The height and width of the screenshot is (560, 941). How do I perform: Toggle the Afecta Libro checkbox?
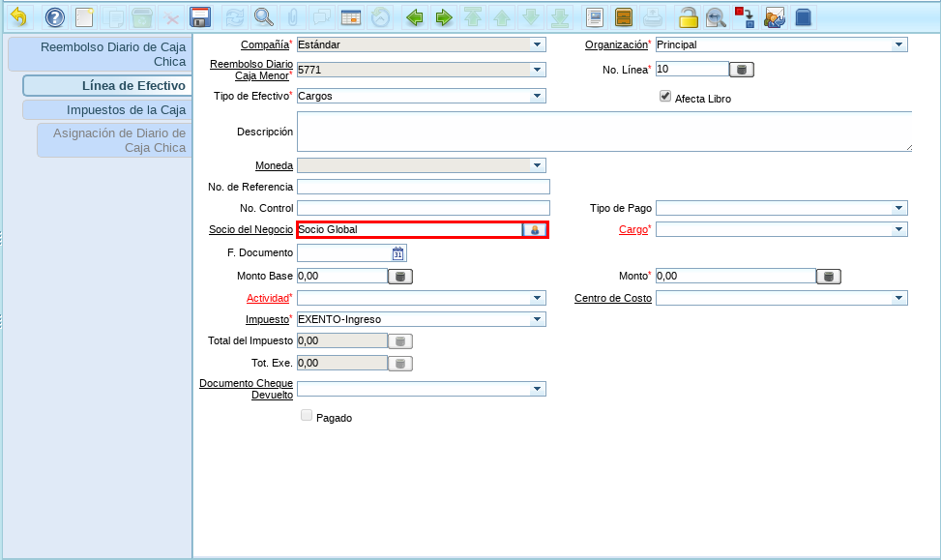(x=665, y=96)
